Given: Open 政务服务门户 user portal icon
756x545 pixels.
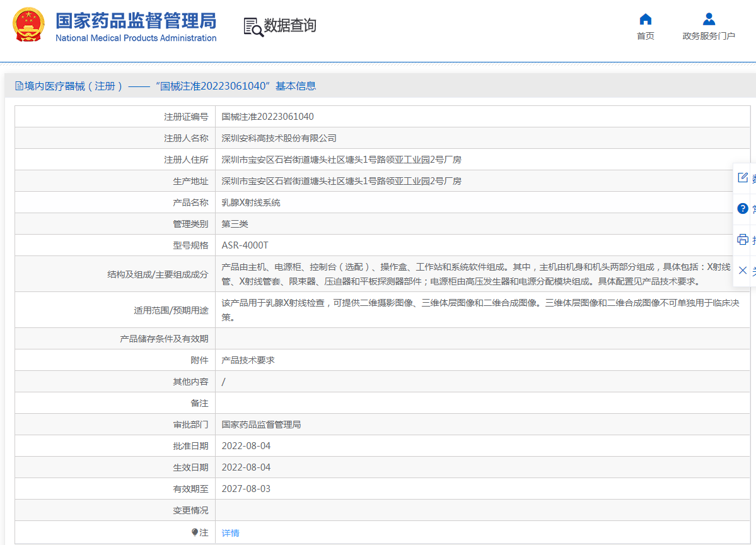Looking at the screenshot, I should [x=709, y=20].
